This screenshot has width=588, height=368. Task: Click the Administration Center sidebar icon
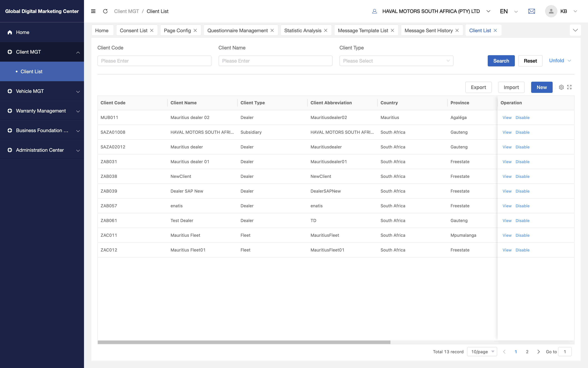10,150
